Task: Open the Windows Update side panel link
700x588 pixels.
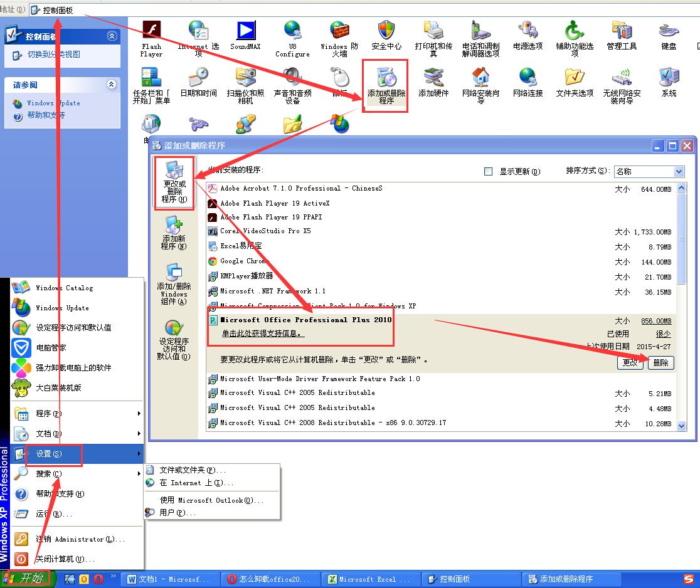Action: pos(53,103)
